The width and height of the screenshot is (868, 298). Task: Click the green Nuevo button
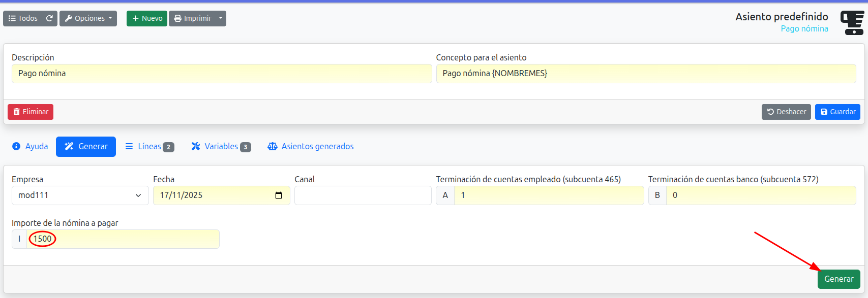click(147, 18)
